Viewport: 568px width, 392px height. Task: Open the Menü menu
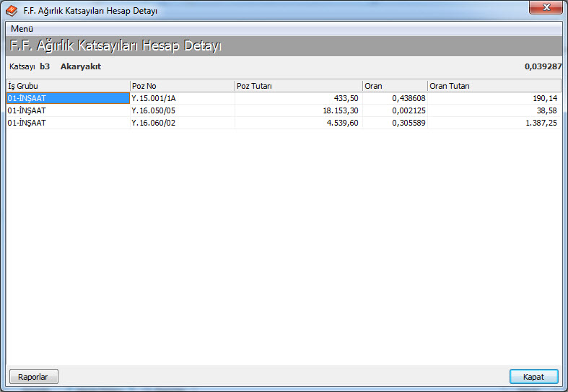pos(22,28)
